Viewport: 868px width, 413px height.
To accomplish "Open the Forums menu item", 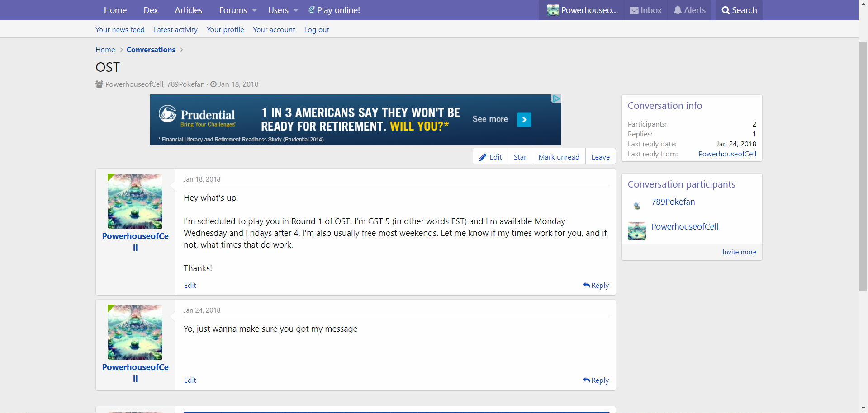I will [233, 10].
